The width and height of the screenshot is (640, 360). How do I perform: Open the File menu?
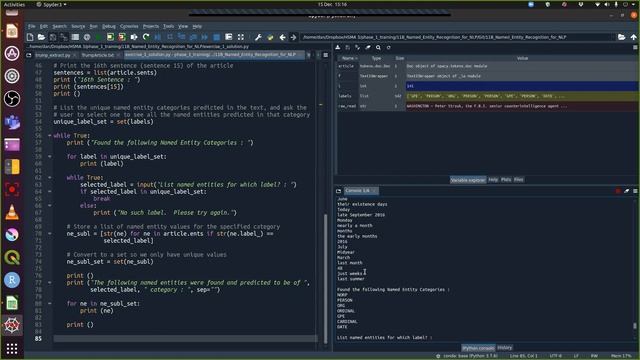click(x=31, y=26)
